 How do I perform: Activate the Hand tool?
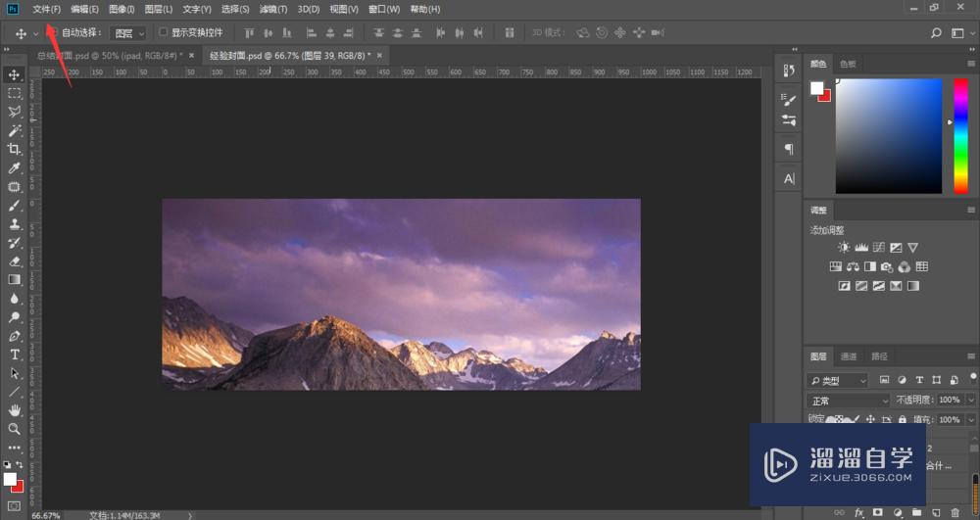tap(14, 410)
